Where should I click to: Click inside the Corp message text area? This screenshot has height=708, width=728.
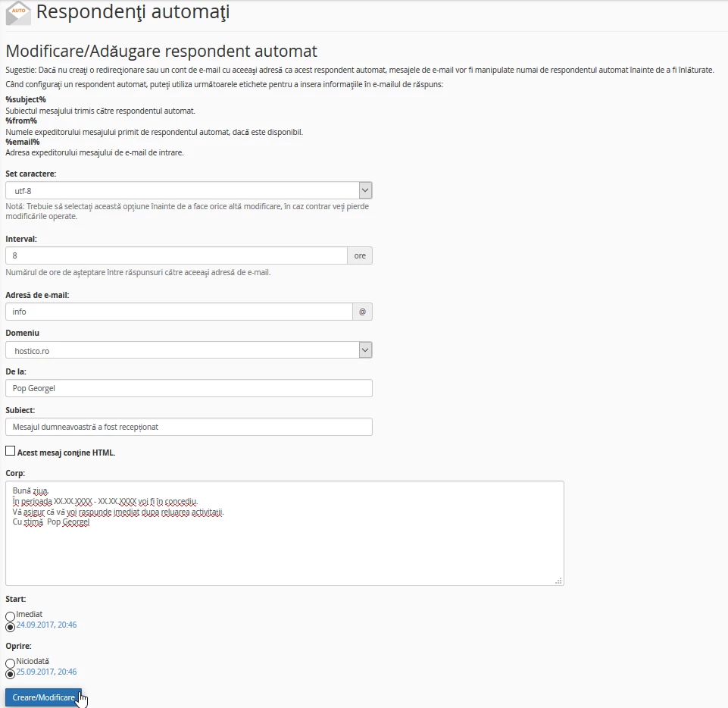click(284, 531)
